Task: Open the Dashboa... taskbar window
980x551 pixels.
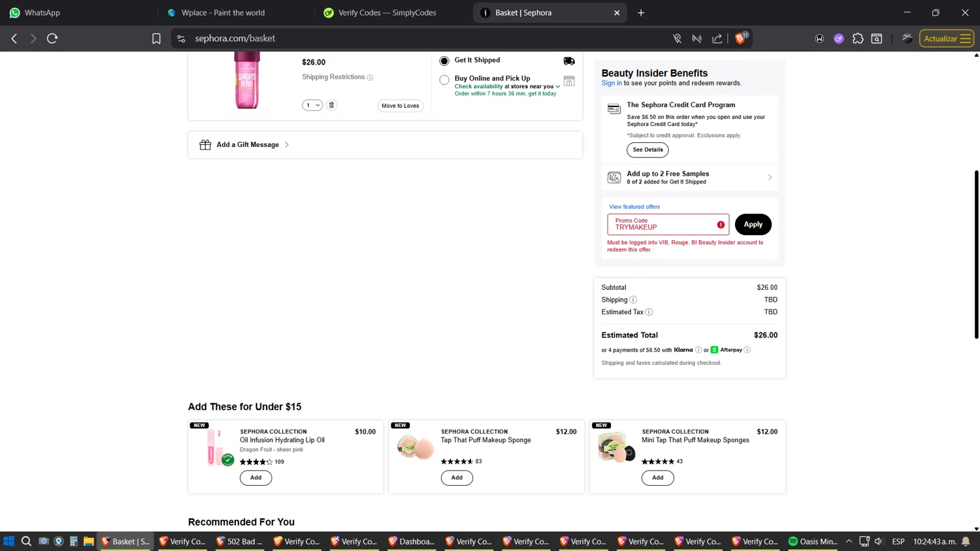Action: point(412,541)
